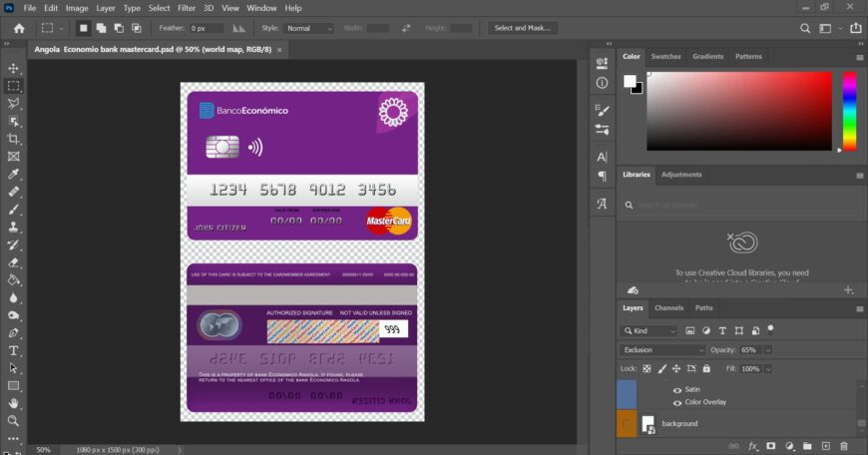Viewport: 868px width, 455px height.
Task: Toggle lock position icon
Action: pyautogui.click(x=676, y=368)
